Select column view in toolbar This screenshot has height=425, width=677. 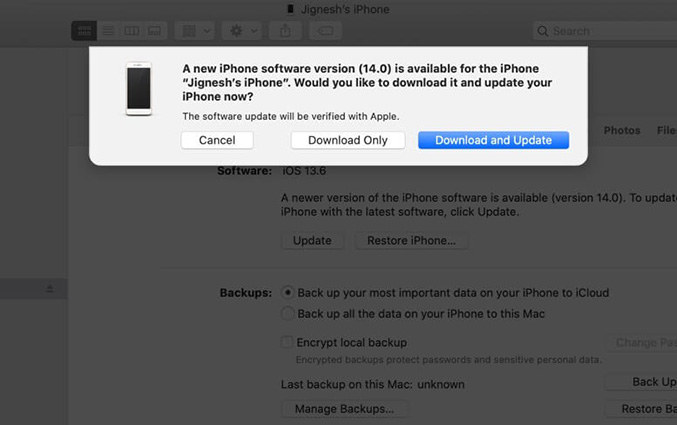point(131,31)
